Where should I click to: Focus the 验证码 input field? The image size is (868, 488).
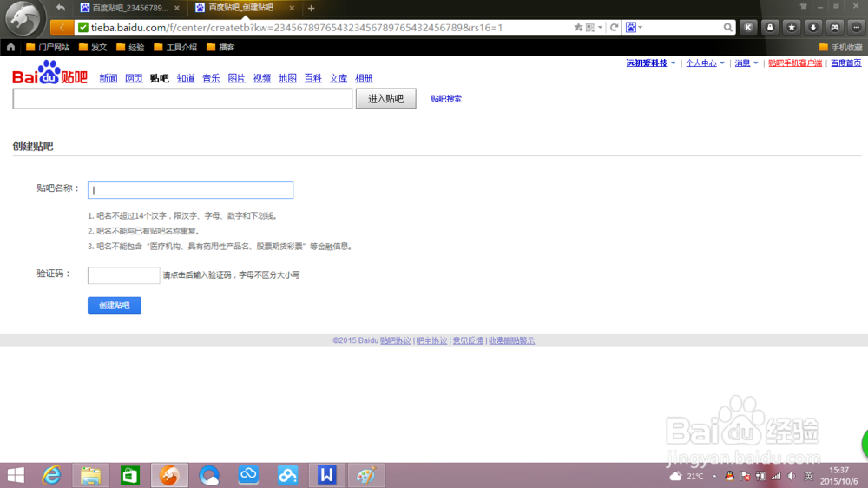tap(123, 274)
